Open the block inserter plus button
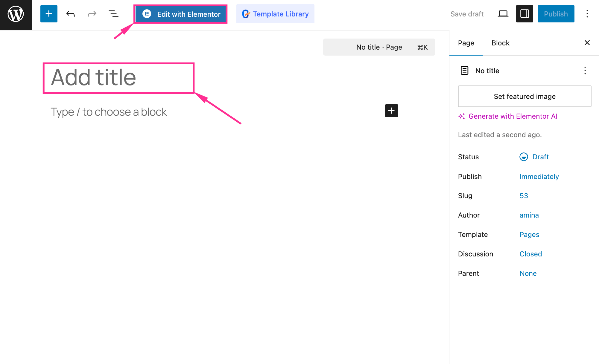The image size is (599, 364). (x=49, y=14)
